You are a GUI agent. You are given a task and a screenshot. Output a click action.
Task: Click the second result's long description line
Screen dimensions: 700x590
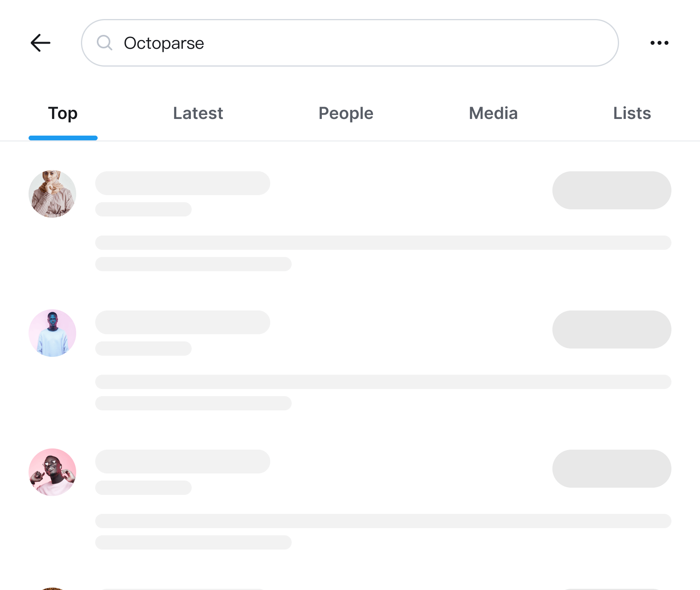[383, 382]
